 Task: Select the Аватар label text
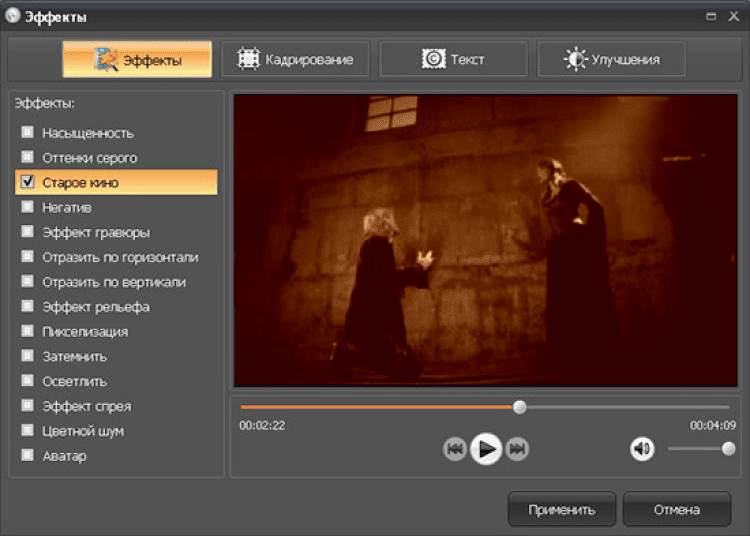click(x=65, y=456)
